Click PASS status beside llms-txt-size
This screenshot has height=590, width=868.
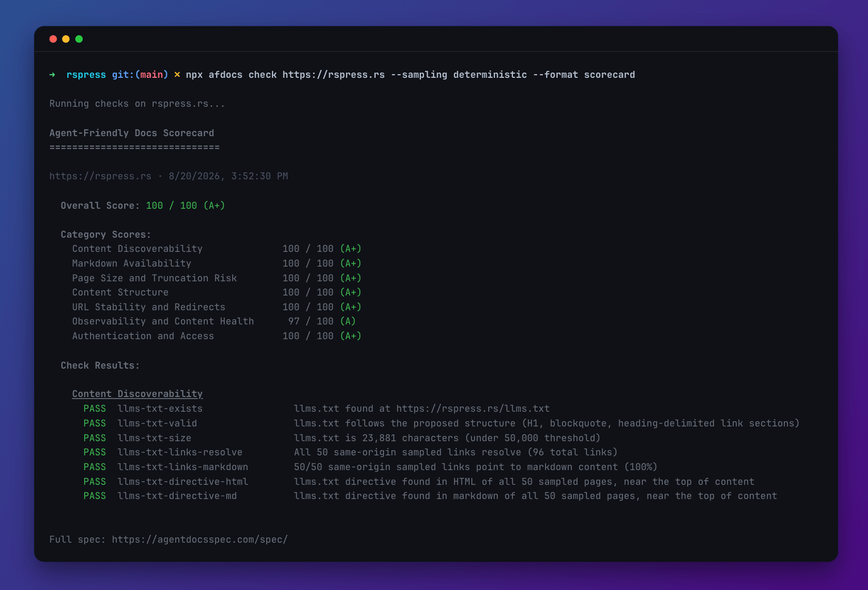[95, 438]
